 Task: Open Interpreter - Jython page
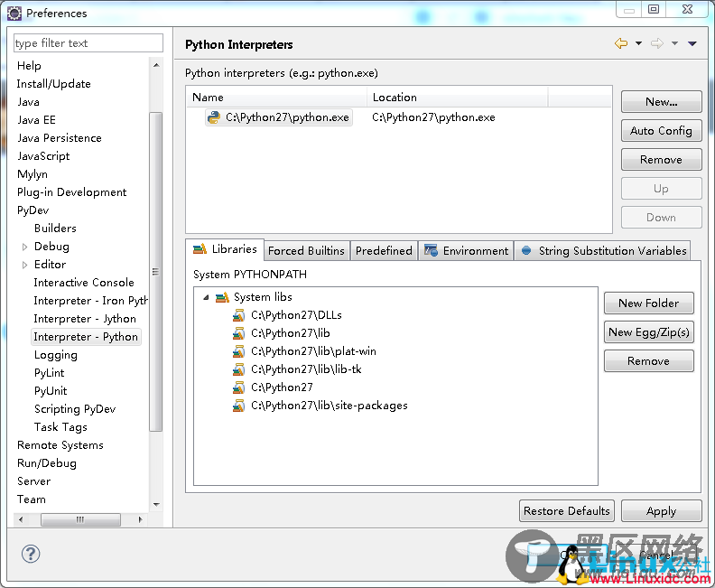point(85,319)
